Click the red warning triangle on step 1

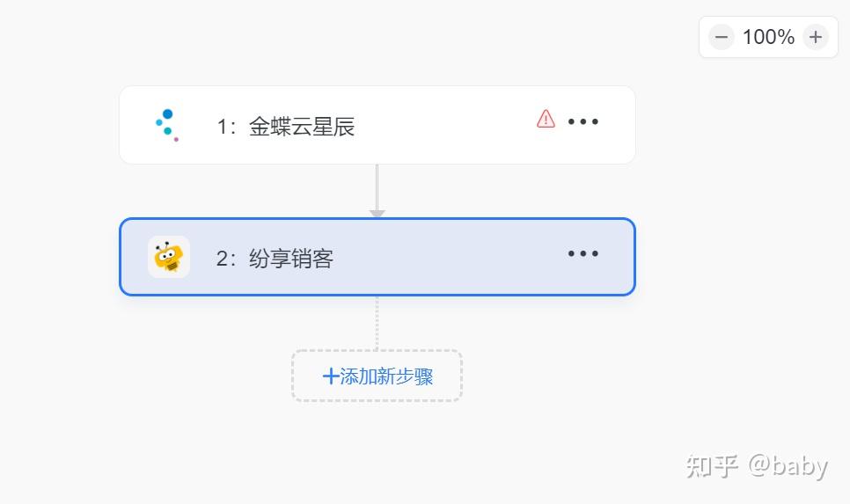pos(546,119)
